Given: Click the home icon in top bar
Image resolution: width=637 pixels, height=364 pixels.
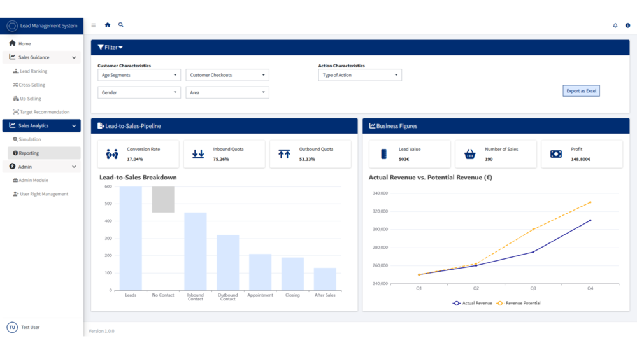Looking at the screenshot, I should 108,25.
